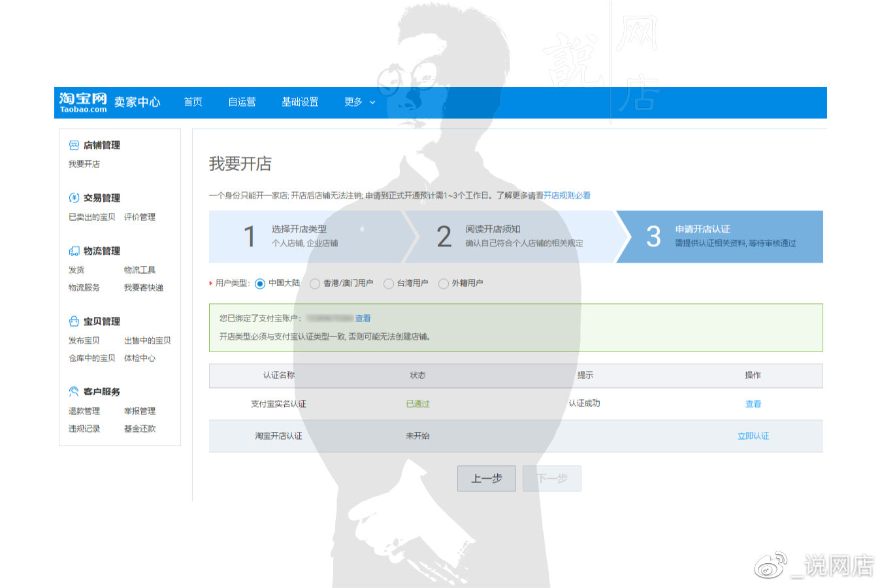Viewport: 882px width, 588px height.
Task: Click 查看 next to the bound Alipay account
Action: (x=363, y=318)
